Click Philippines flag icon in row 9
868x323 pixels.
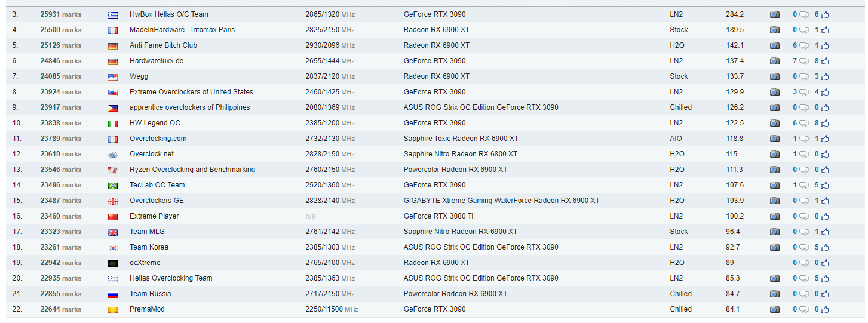pos(113,108)
